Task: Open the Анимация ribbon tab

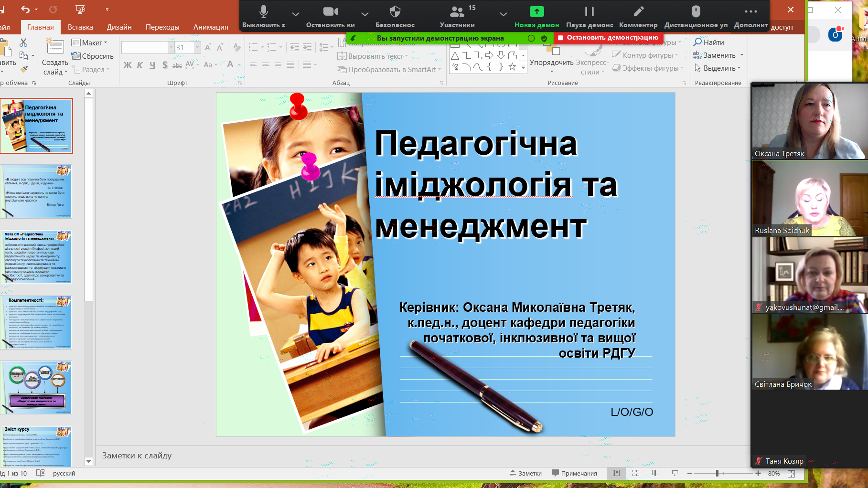Action: click(x=211, y=27)
